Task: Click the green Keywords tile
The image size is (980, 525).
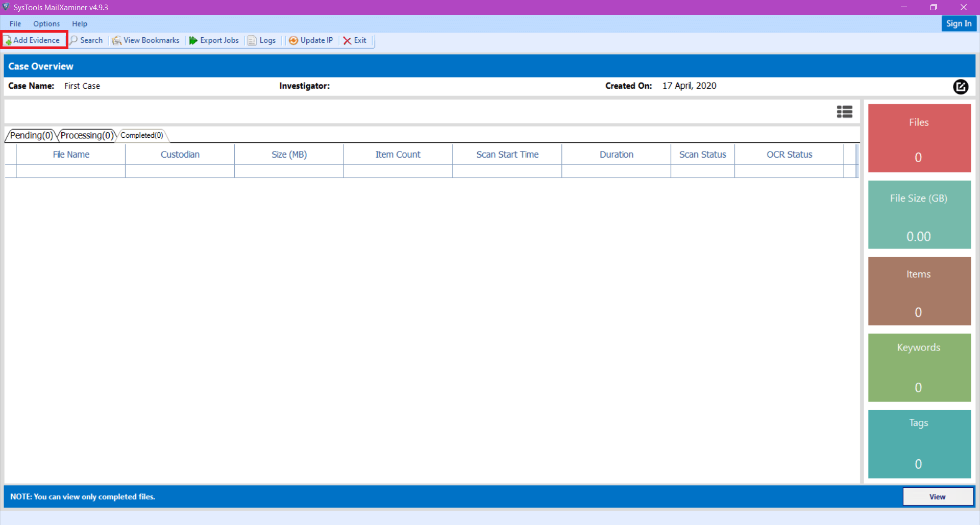Action: click(919, 367)
